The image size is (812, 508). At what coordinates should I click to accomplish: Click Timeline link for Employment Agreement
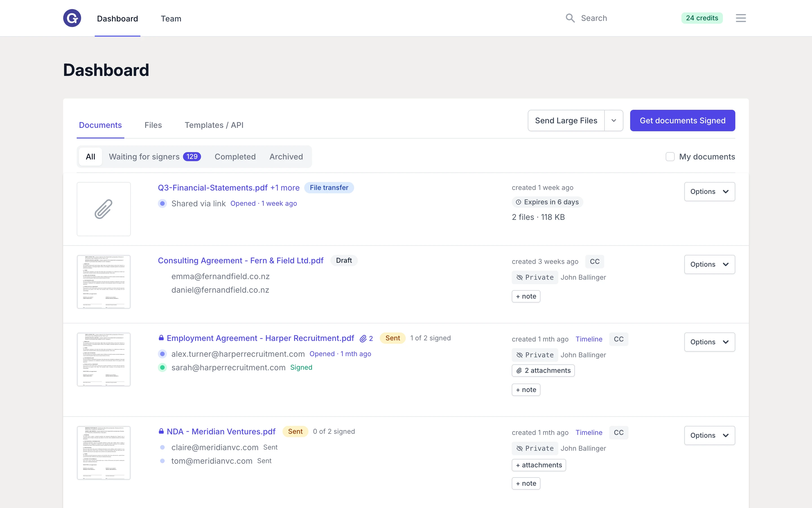click(x=589, y=339)
